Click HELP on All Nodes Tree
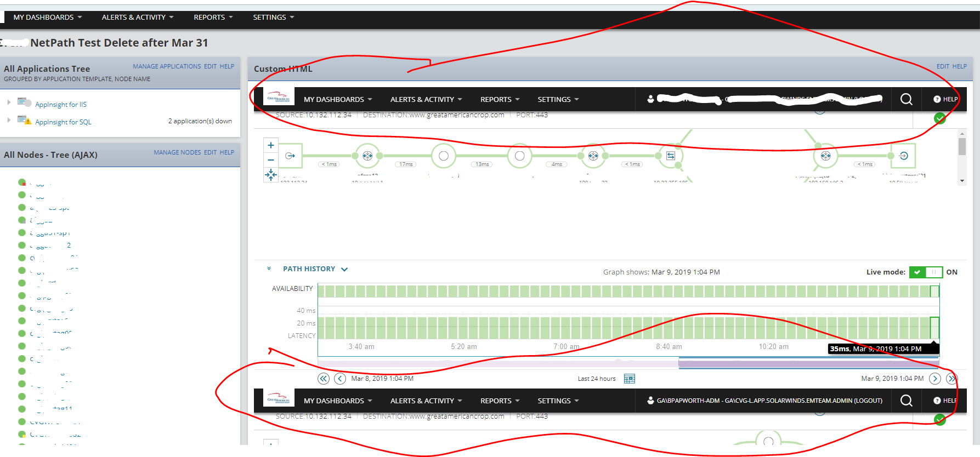The image size is (980, 457). point(227,152)
